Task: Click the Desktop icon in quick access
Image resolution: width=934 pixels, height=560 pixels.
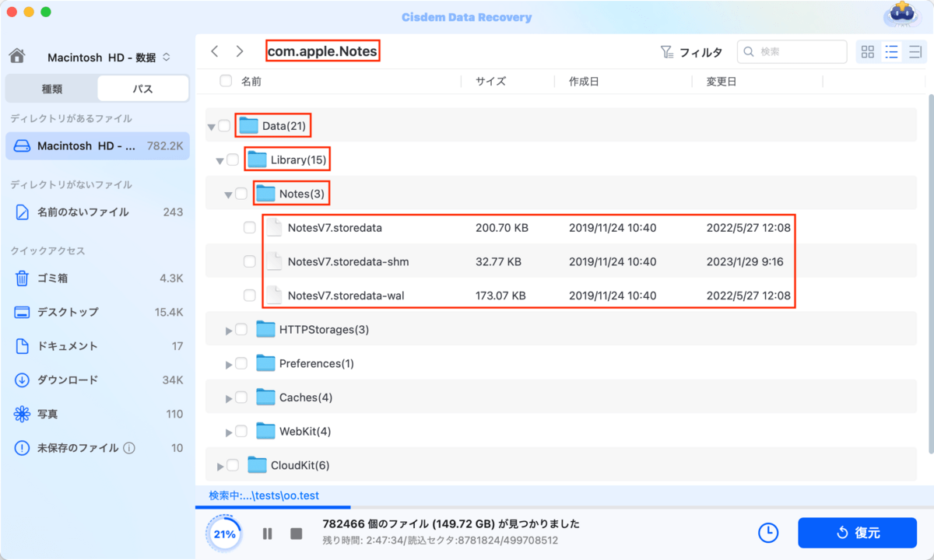Action: [22, 312]
